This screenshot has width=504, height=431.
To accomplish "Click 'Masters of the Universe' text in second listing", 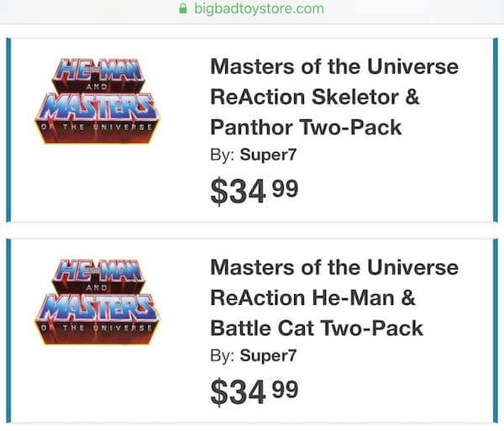I will [x=334, y=267].
